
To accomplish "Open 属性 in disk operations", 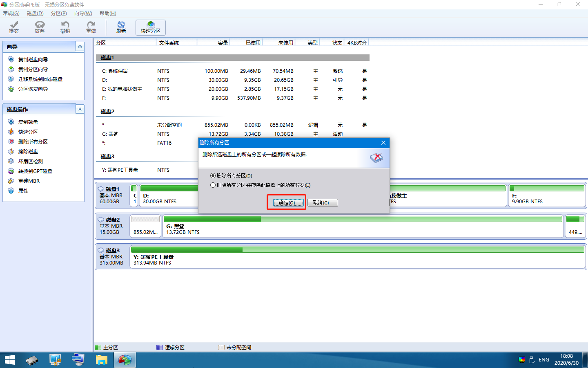I will (23, 191).
